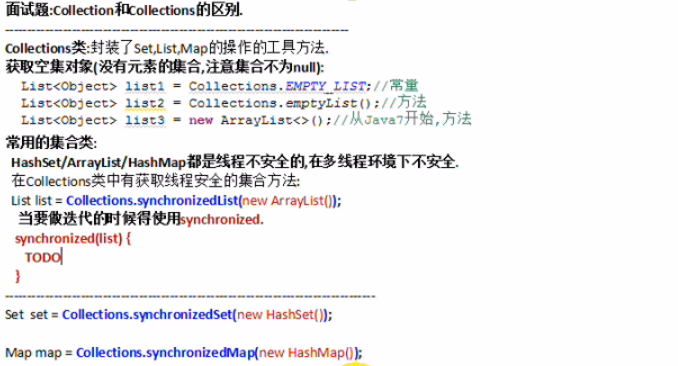
Task: Click the code 'Collections.synchronizedSet('
Action: click(x=149, y=315)
